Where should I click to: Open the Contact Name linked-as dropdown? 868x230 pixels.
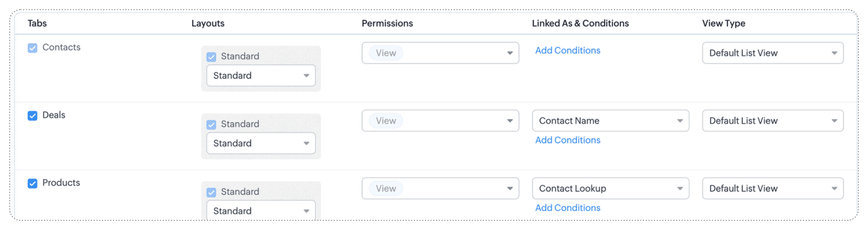[611, 121]
